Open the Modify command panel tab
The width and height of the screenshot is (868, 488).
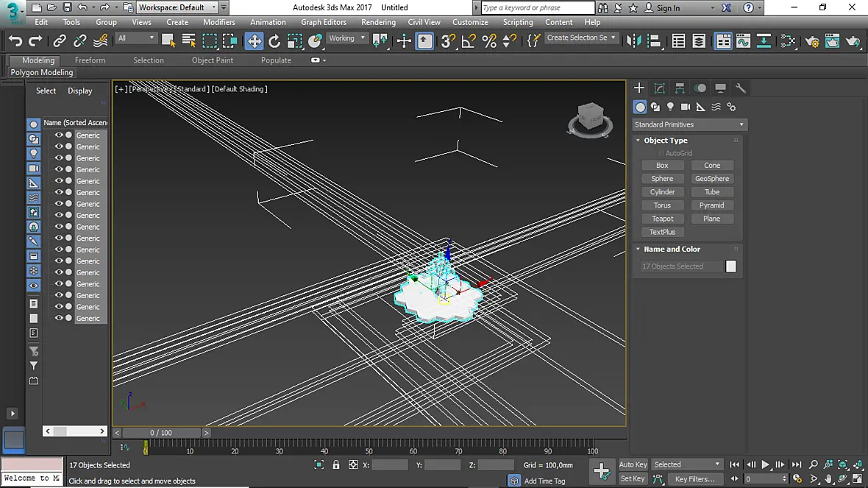coord(659,88)
